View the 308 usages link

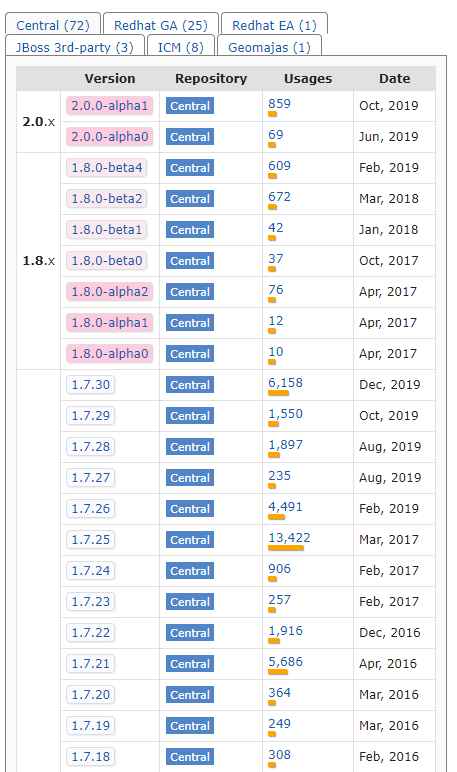point(279,755)
